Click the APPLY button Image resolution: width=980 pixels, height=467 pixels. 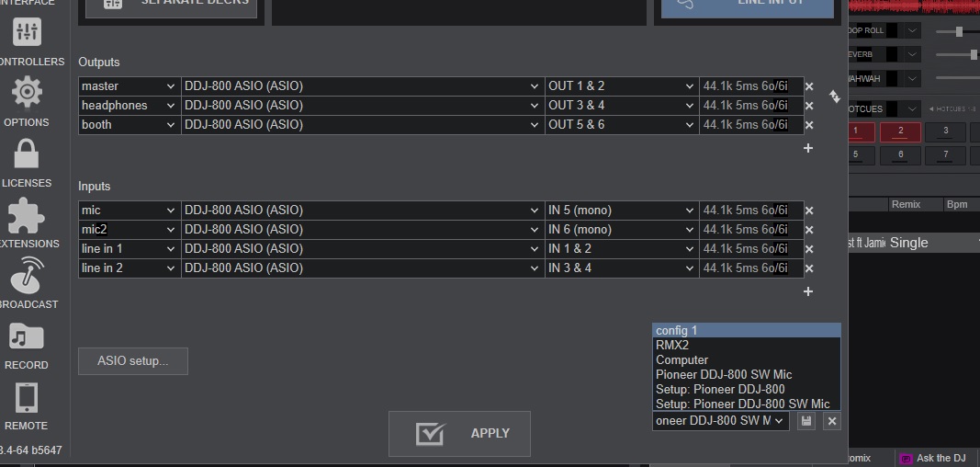tap(459, 433)
